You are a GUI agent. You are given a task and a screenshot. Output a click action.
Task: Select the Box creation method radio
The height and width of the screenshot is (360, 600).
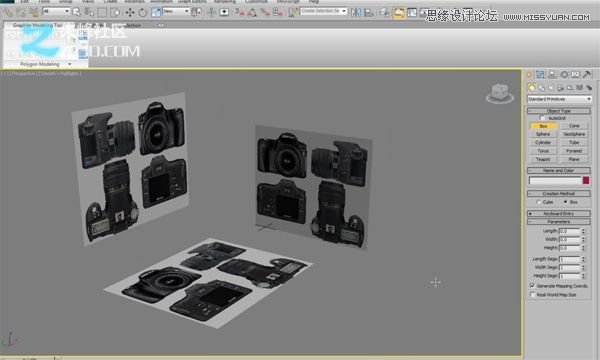coord(565,202)
